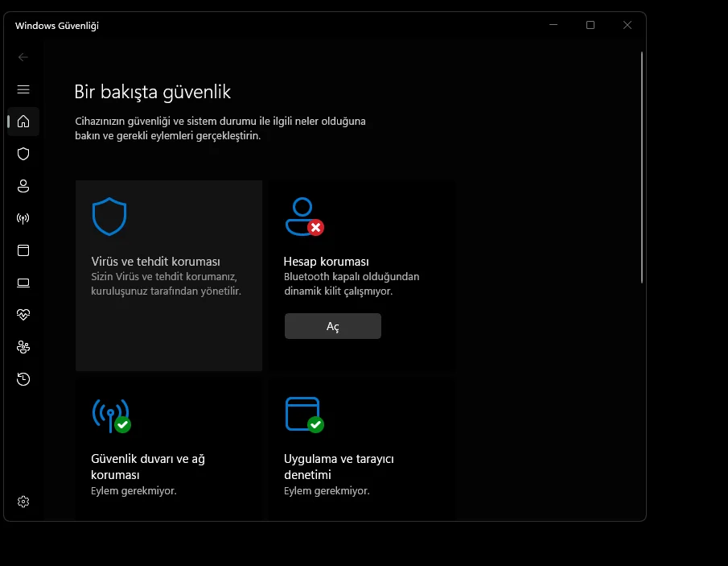Click the Uygulama ve tarayıcı window icon
Image resolution: width=728 pixels, height=566 pixels.
pyautogui.click(x=305, y=415)
